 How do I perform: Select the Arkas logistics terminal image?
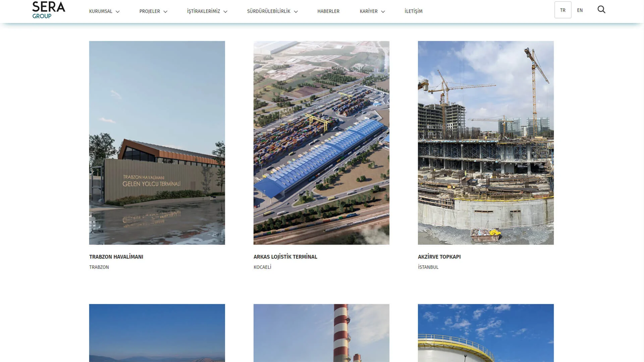click(x=321, y=142)
